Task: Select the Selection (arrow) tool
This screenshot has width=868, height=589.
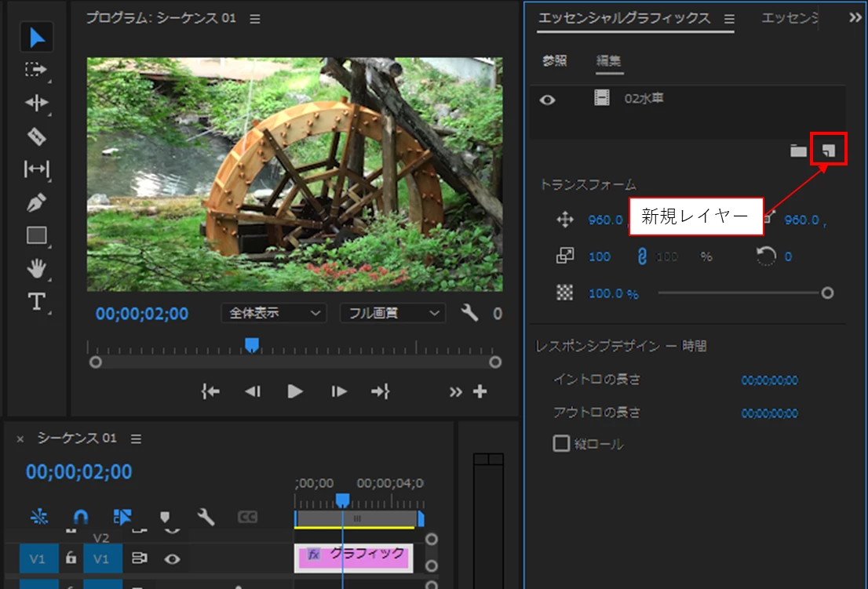Action: tap(37, 37)
